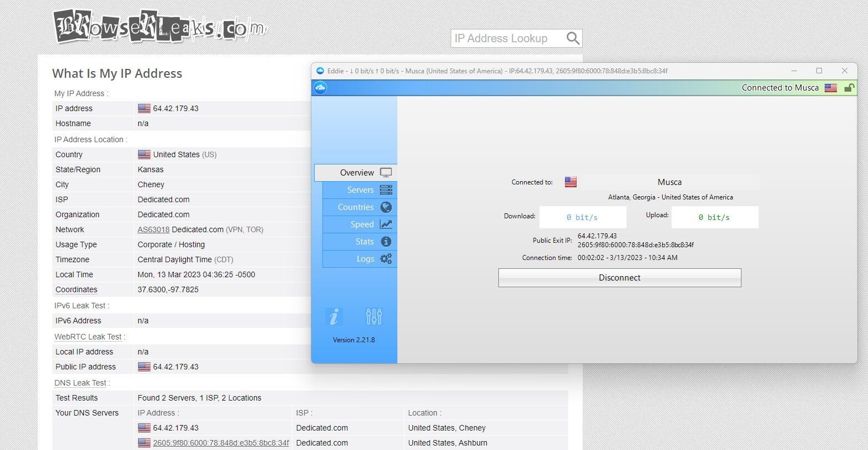This screenshot has width=868, height=450.
Task: Click flag beside DNS server 64.42.179.43
Action: [144, 428]
